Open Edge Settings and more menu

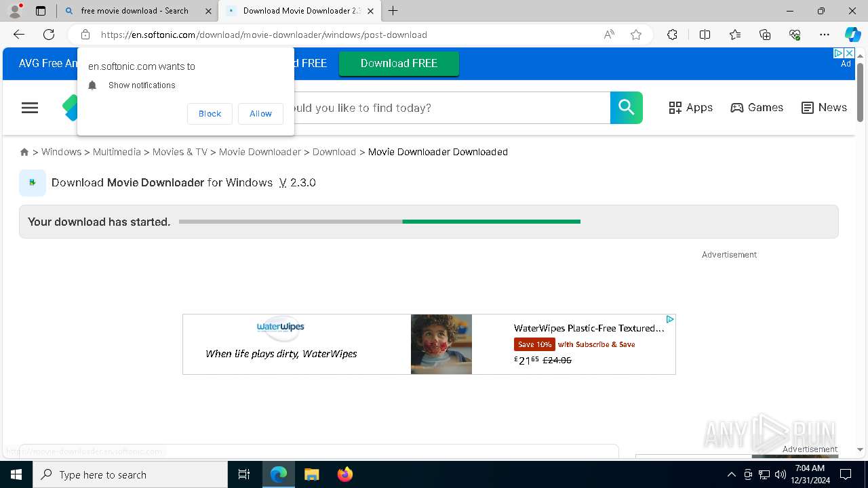coord(825,35)
